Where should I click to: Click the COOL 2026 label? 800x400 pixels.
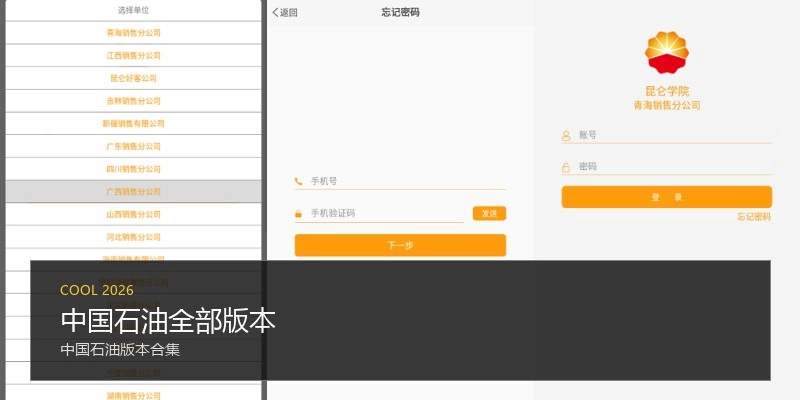click(97, 290)
